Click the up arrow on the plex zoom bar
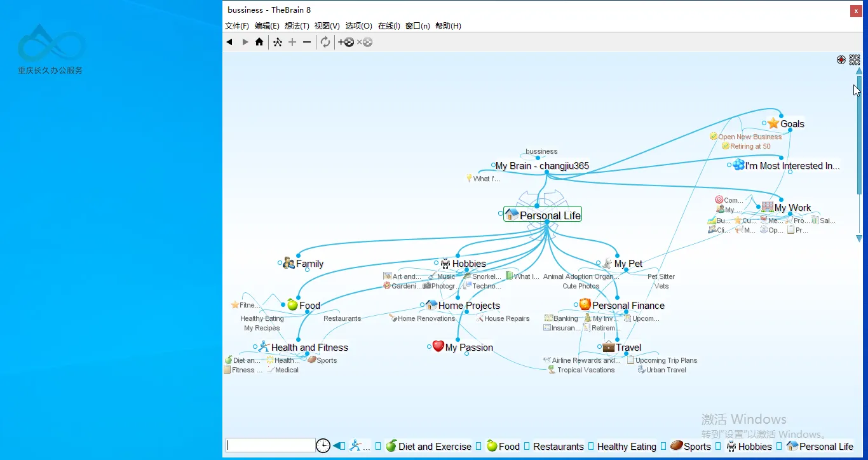Screen dimensions: 868x460 859,71
